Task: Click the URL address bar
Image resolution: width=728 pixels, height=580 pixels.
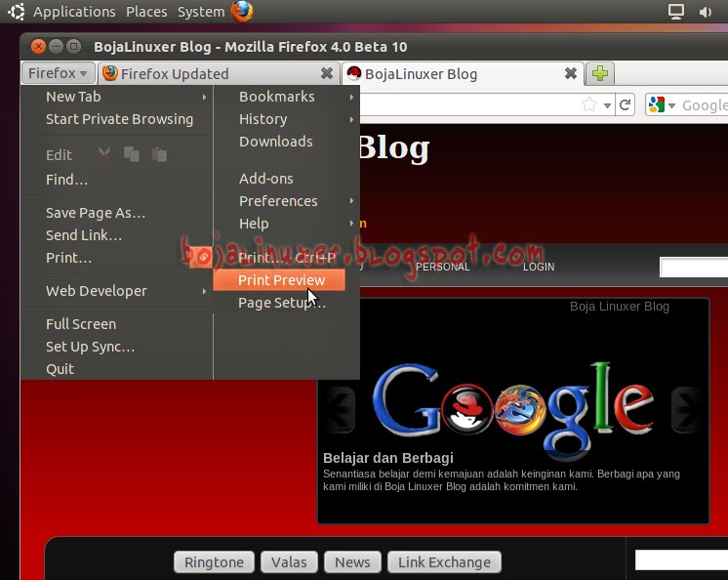Action: pyautogui.click(x=469, y=104)
